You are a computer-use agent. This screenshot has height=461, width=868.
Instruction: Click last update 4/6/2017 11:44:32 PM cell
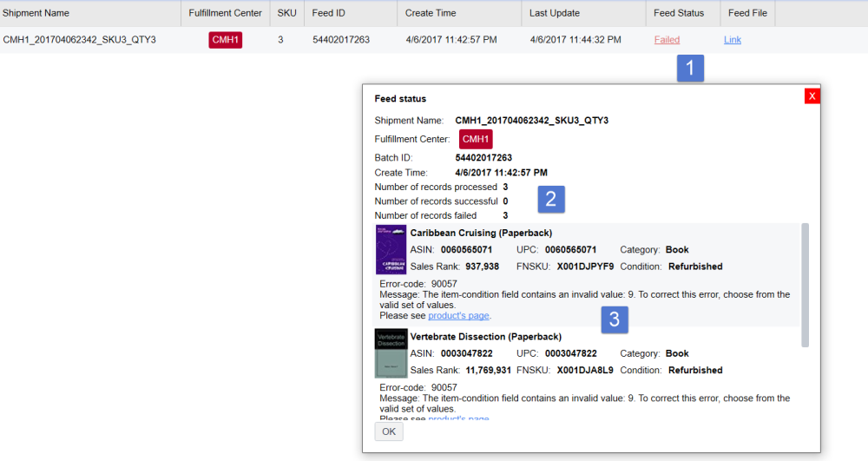pos(575,40)
